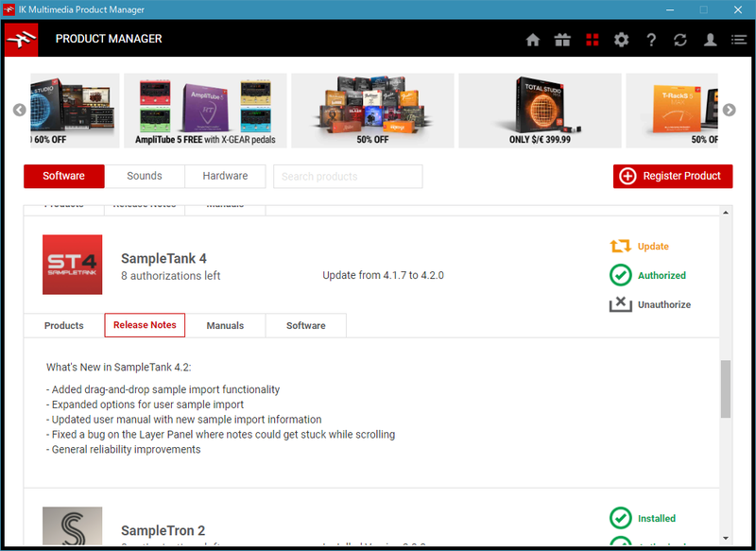The height and width of the screenshot is (551, 756).
Task: Open the 60% OFF promotion banner
Action: (75, 111)
